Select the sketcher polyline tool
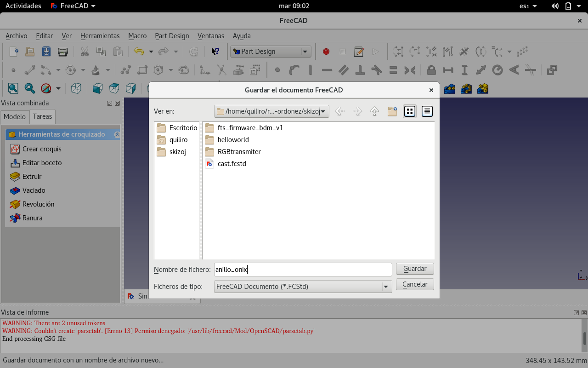This screenshot has height=368, width=588. click(125, 70)
